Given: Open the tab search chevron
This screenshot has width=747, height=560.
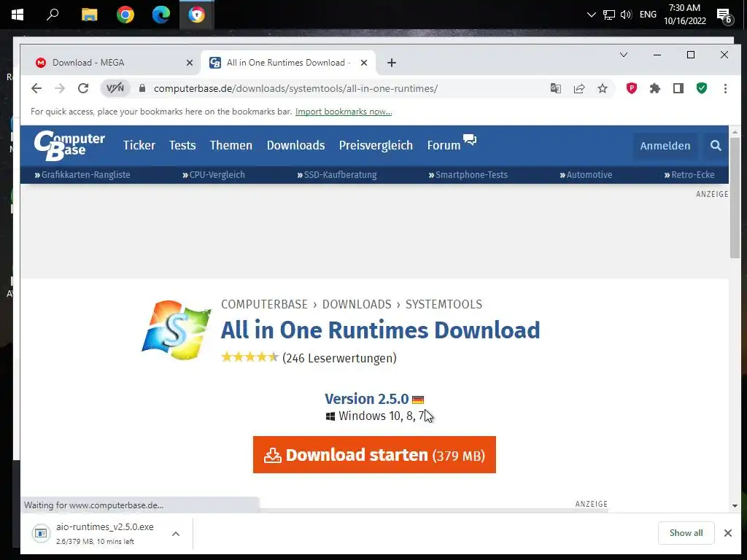Looking at the screenshot, I should click(x=624, y=55).
